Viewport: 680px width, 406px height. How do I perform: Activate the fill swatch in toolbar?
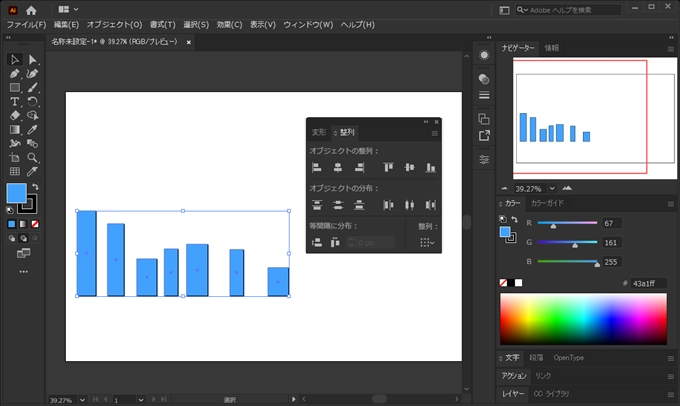point(16,193)
